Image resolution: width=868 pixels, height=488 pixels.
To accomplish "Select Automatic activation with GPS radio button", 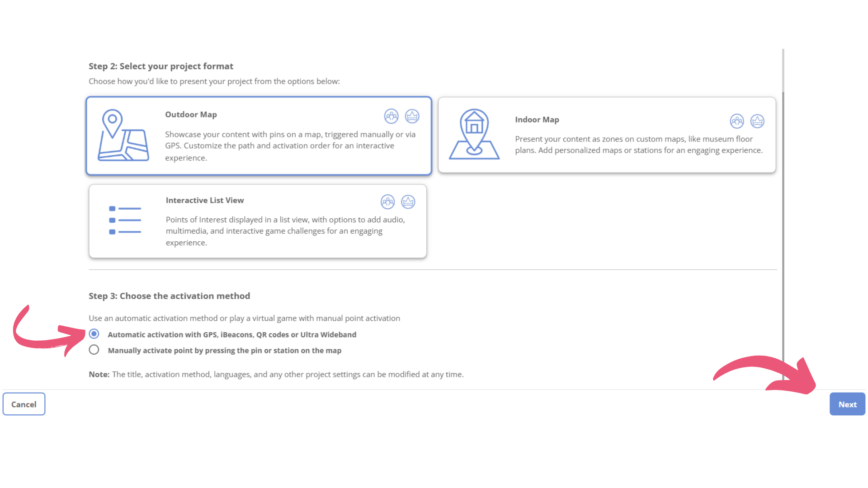I will (94, 334).
